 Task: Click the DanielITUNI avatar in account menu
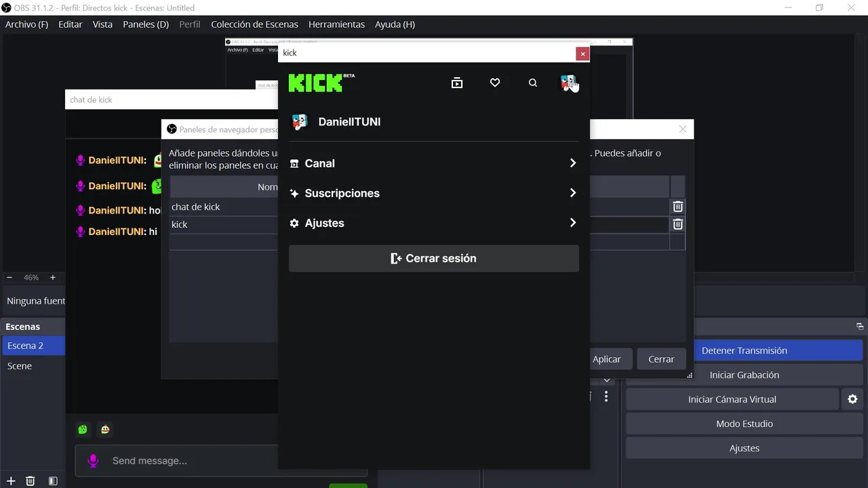coord(299,122)
